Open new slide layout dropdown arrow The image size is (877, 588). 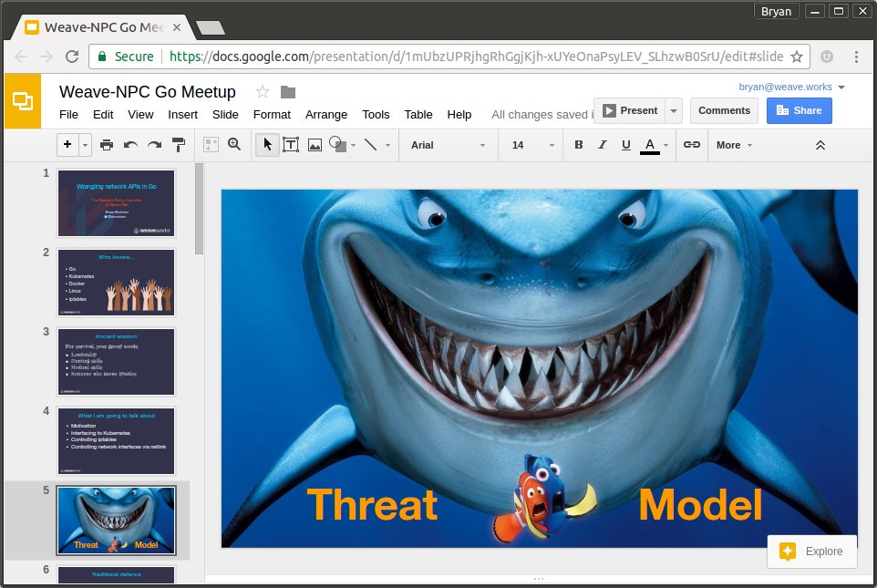(85, 145)
